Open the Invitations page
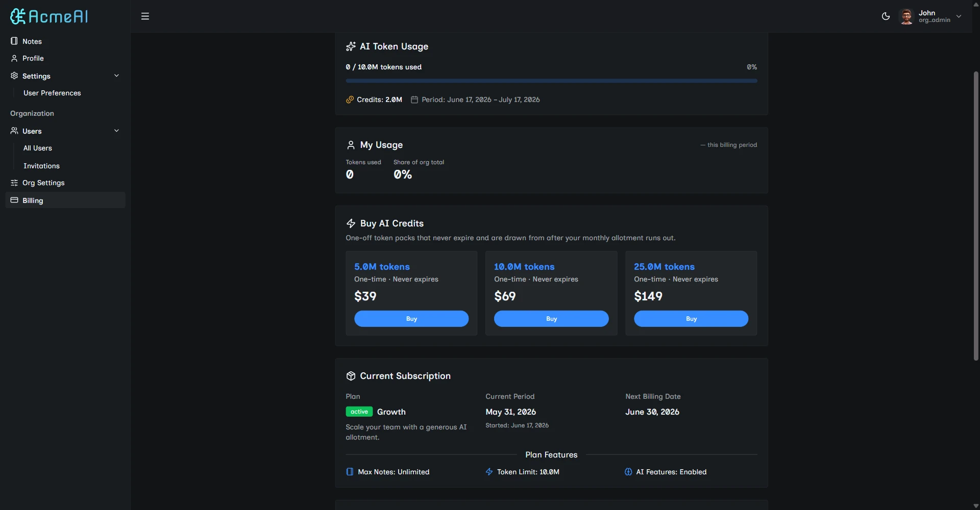This screenshot has height=510, width=980. point(41,166)
